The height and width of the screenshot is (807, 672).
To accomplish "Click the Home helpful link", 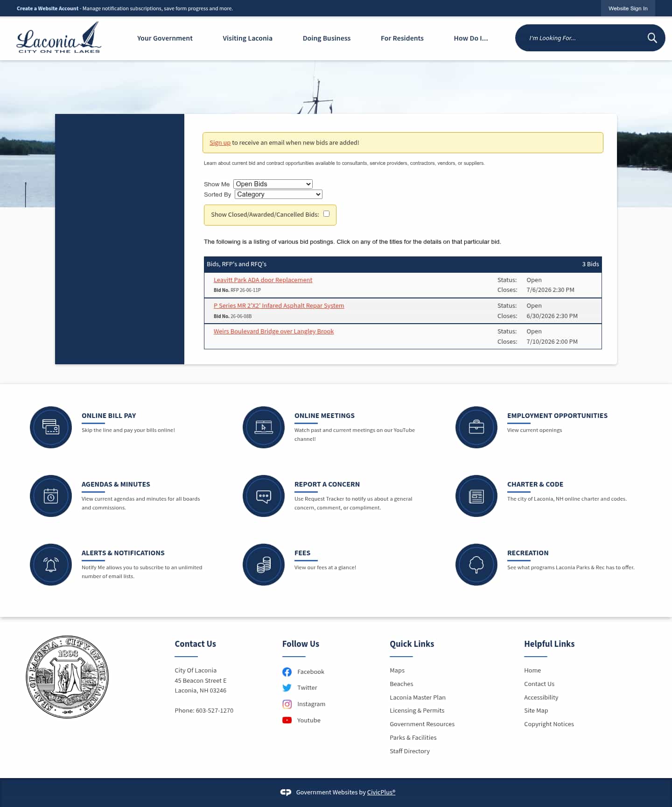I will click(x=532, y=670).
